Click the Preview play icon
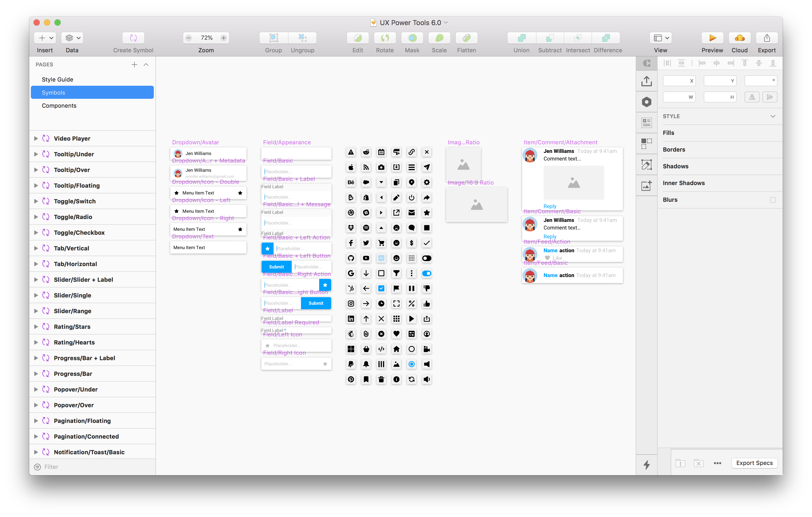This screenshot has width=812, height=517. pos(712,38)
